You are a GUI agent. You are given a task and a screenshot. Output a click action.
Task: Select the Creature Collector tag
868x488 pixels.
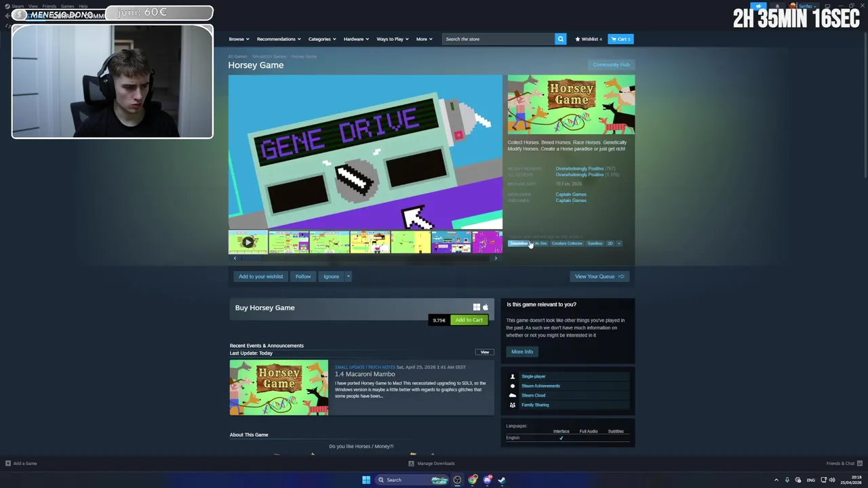[x=567, y=243]
